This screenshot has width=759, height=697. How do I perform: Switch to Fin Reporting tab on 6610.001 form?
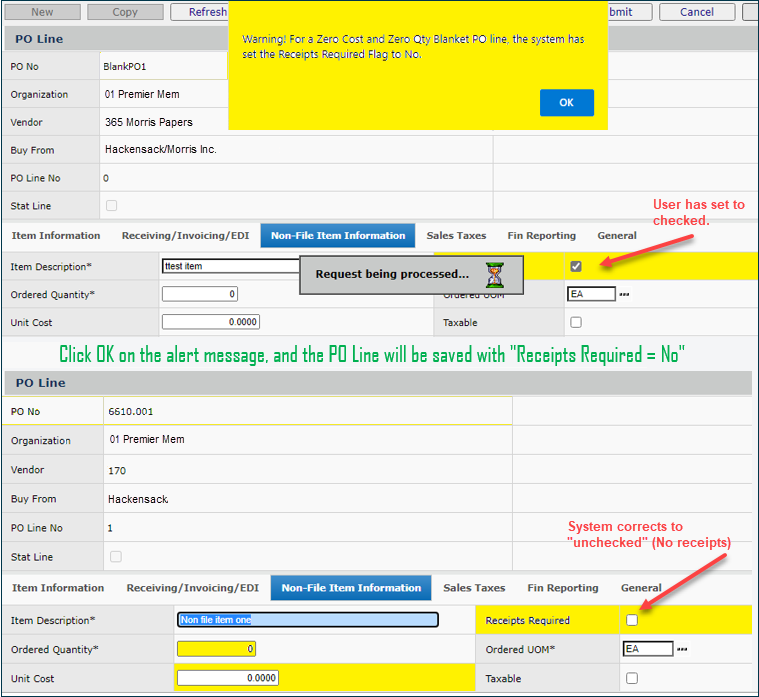click(563, 588)
